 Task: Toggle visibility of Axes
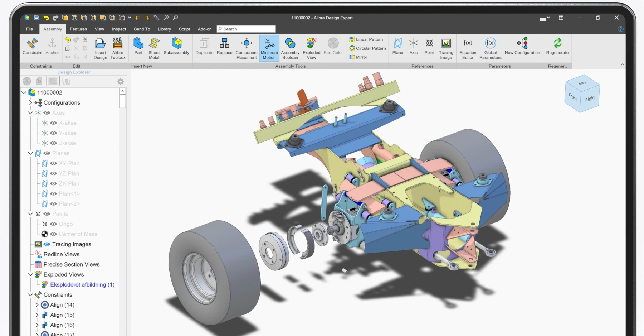pos(47,113)
